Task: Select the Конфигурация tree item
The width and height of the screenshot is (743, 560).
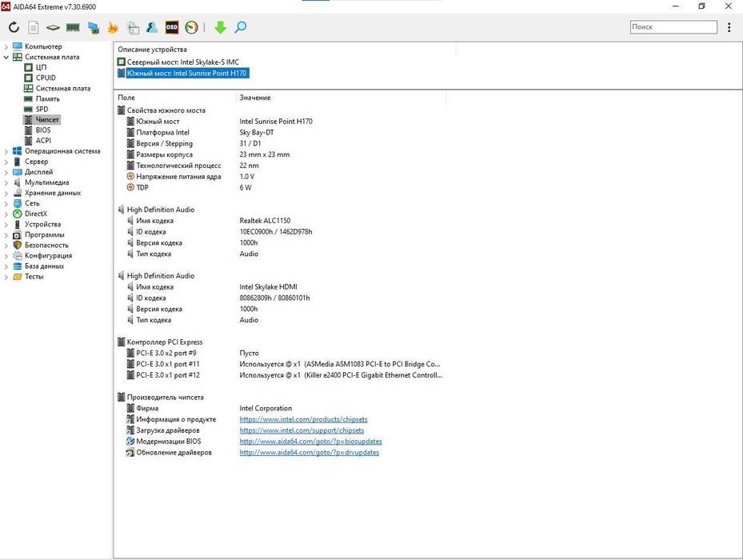Action: [x=48, y=255]
